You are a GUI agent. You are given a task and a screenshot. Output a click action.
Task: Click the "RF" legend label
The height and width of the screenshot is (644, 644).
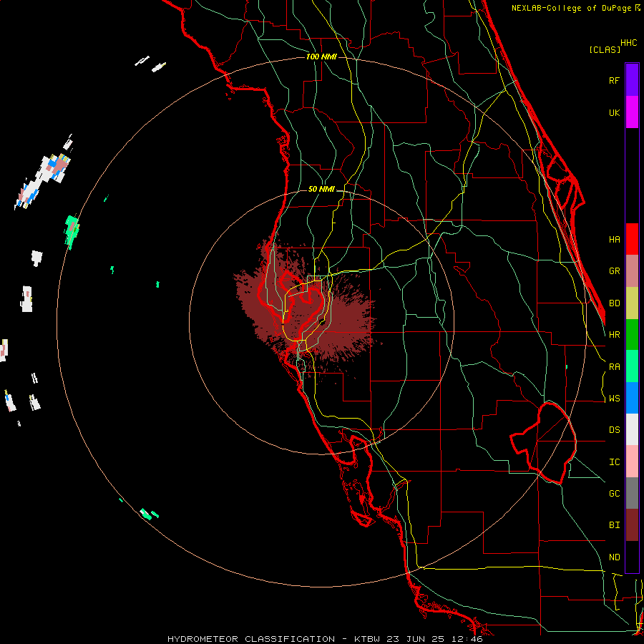pos(614,80)
